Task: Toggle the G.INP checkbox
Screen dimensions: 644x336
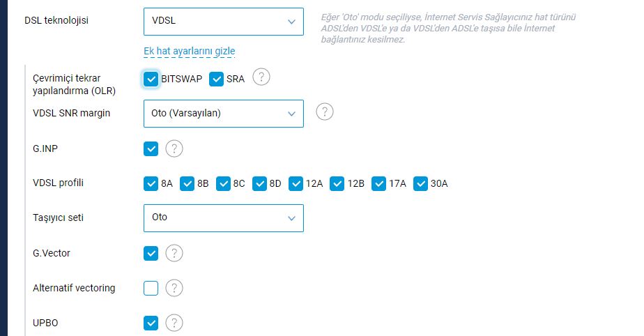Action: point(151,148)
